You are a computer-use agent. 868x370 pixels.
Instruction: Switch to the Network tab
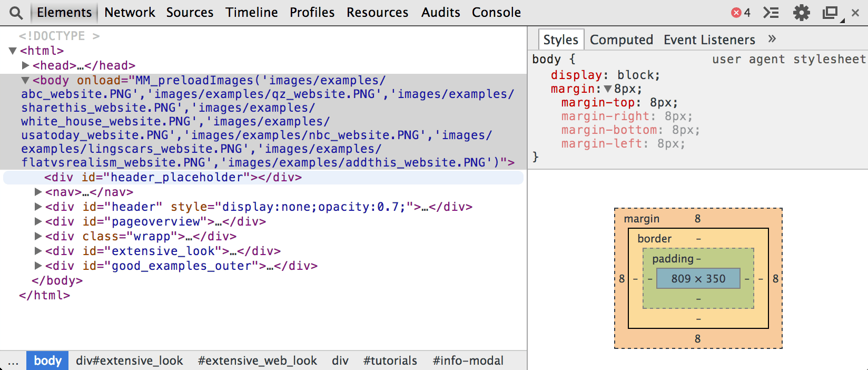click(x=130, y=13)
